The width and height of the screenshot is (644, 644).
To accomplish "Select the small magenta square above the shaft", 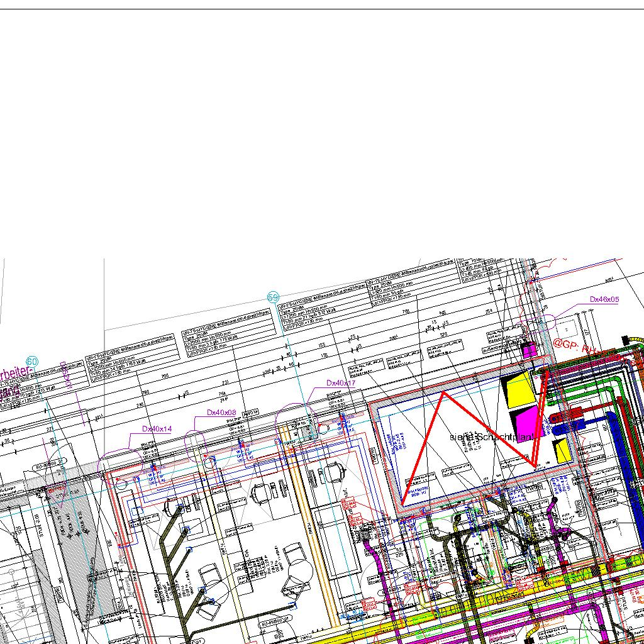I will (530, 350).
